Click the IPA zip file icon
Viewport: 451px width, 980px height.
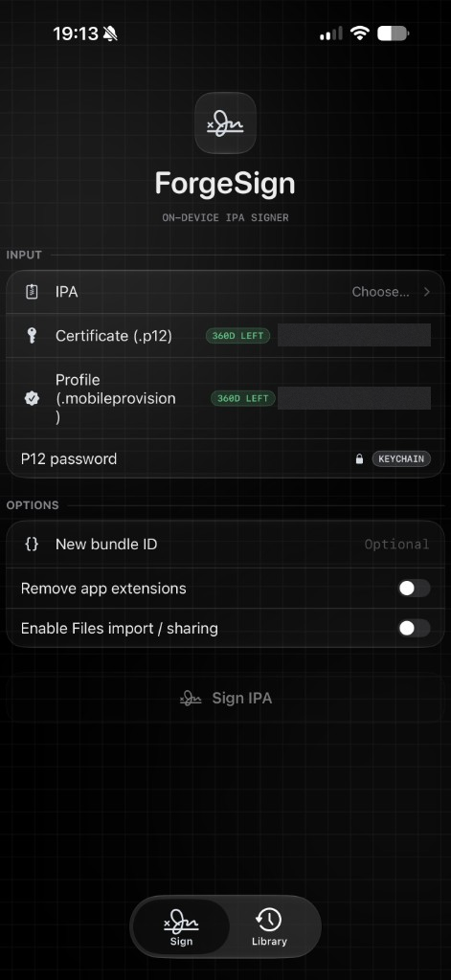click(32, 292)
